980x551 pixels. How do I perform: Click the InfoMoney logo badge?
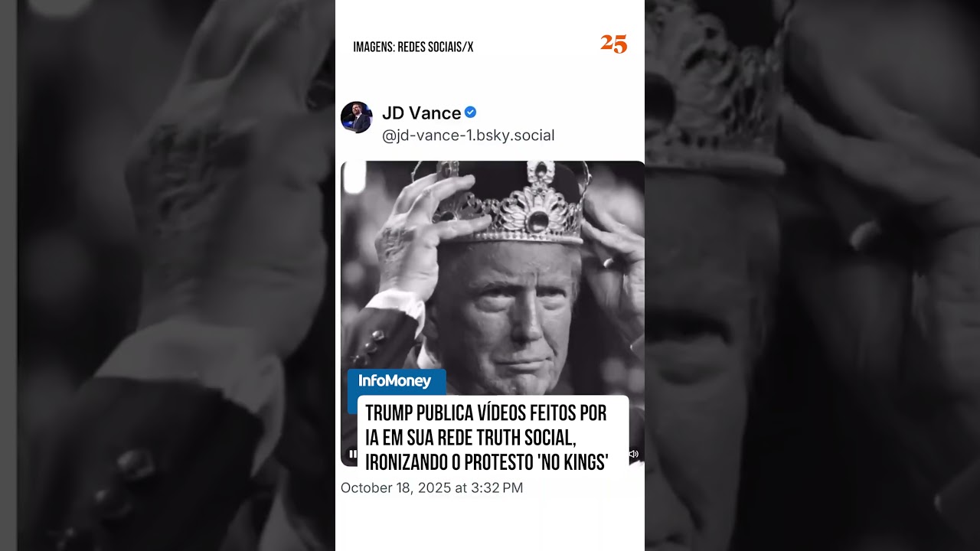396,381
